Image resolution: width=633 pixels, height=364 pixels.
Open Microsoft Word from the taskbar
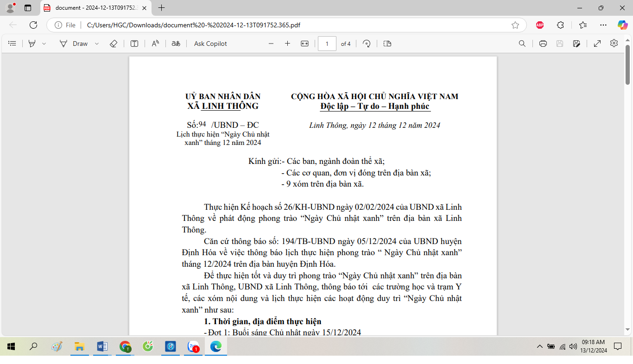(102, 346)
